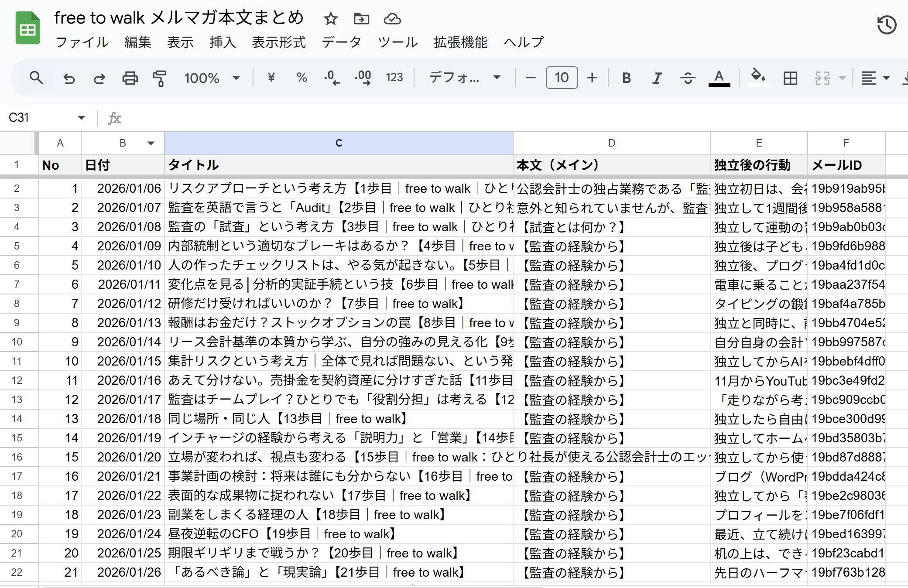Click the undo arrow icon
The height and width of the screenshot is (588, 908).
coord(69,79)
